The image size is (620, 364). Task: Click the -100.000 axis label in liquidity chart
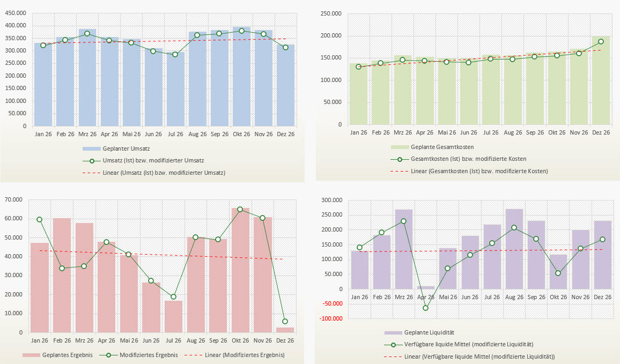point(331,319)
